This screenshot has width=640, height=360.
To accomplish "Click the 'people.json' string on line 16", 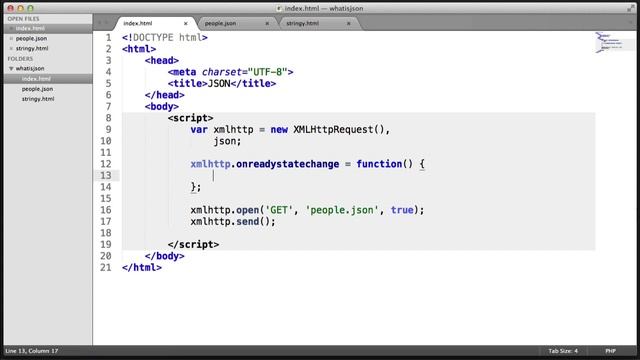I will click(342, 210).
